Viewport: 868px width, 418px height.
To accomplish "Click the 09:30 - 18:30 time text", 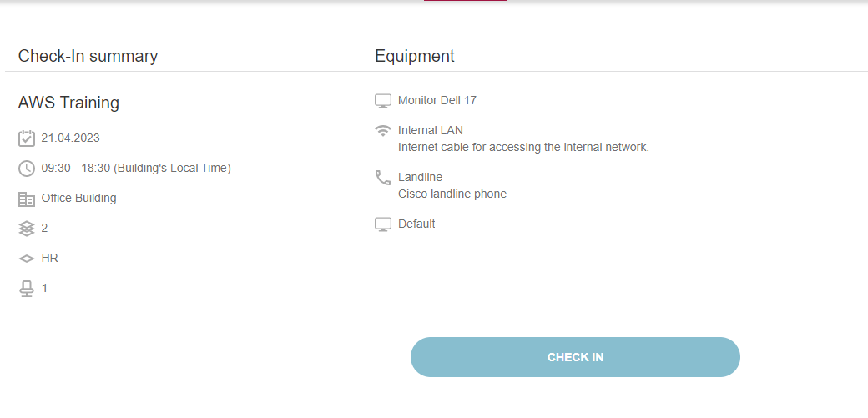I will pos(136,168).
